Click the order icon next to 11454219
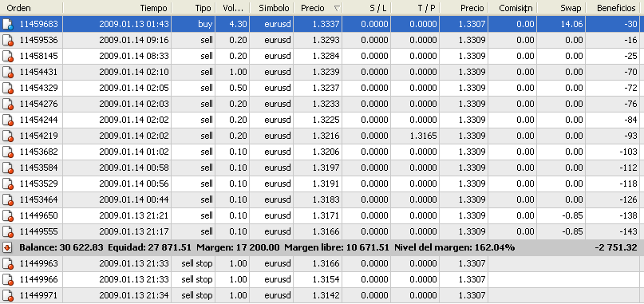Viewport: 644px width, 304px height. [x=8, y=136]
